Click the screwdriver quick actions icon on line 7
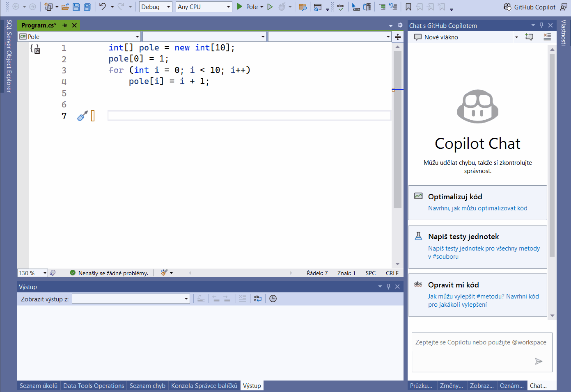Screen dimensions: 571x392 tap(82, 116)
